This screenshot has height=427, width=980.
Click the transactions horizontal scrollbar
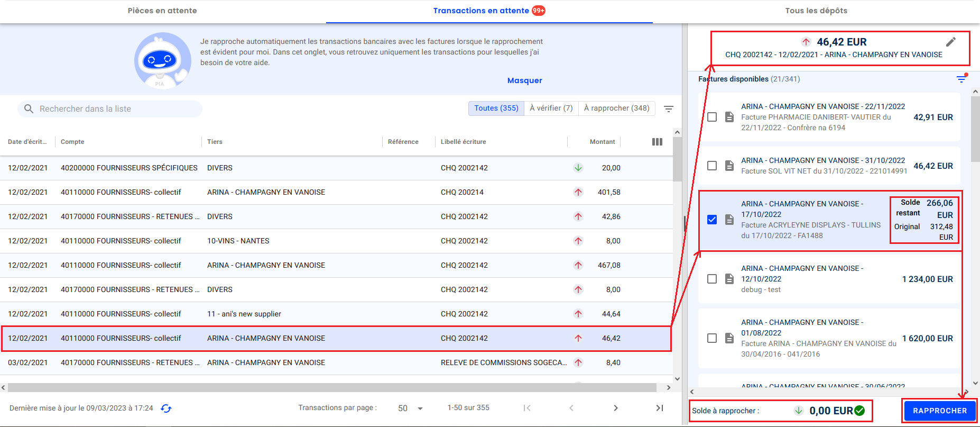[x=332, y=387]
